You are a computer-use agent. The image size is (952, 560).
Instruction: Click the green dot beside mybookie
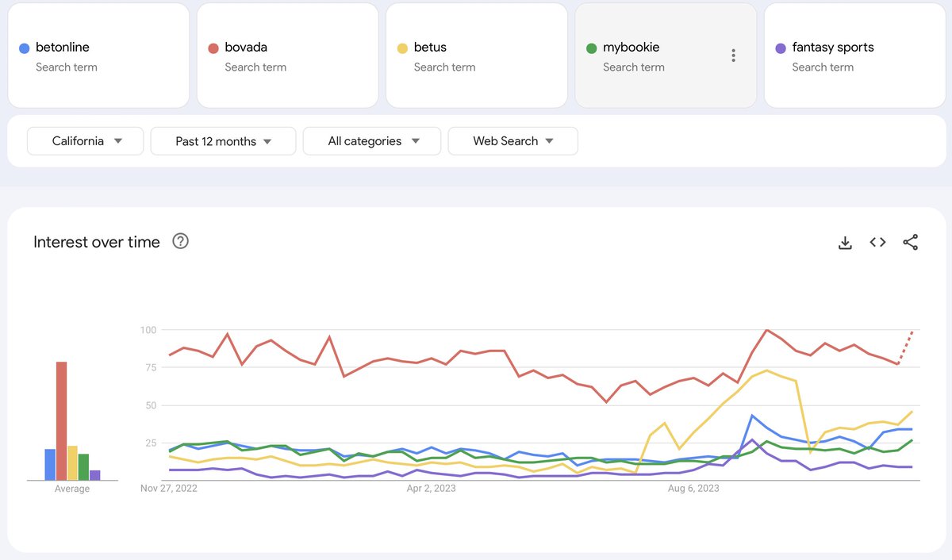click(x=591, y=48)
